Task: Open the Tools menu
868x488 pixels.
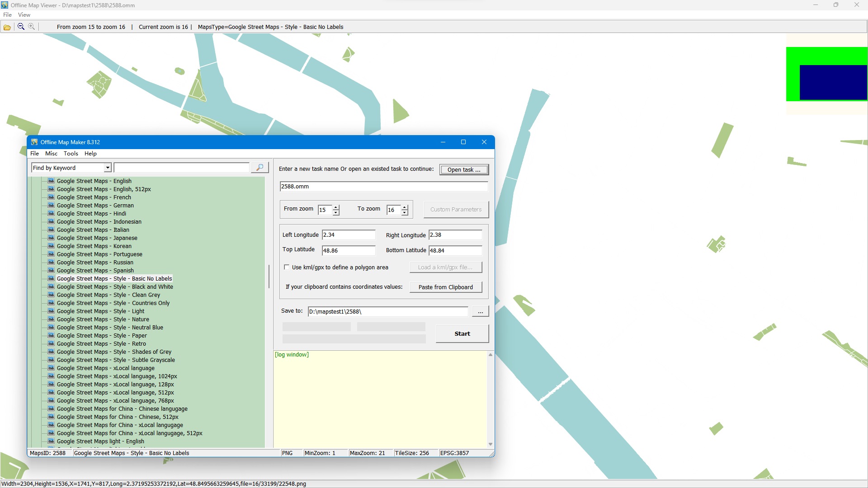Action: (71, 154)
